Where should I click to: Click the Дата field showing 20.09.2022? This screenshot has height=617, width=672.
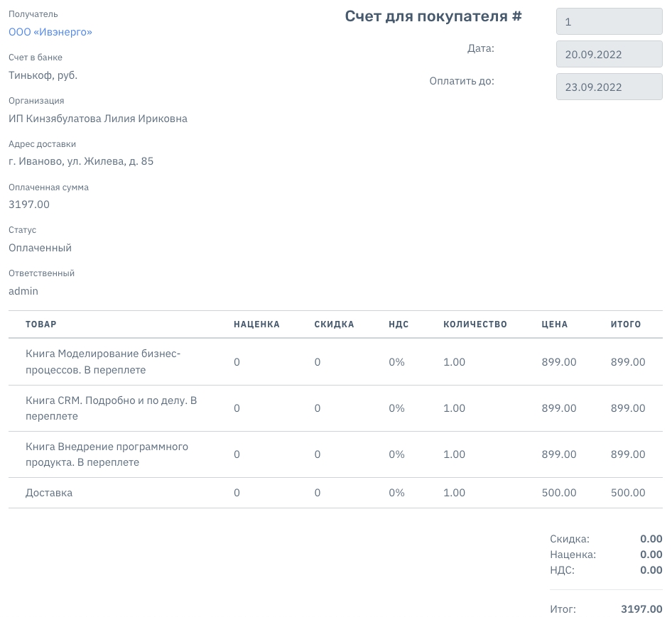pyautogui.click(x=609, y=54)
